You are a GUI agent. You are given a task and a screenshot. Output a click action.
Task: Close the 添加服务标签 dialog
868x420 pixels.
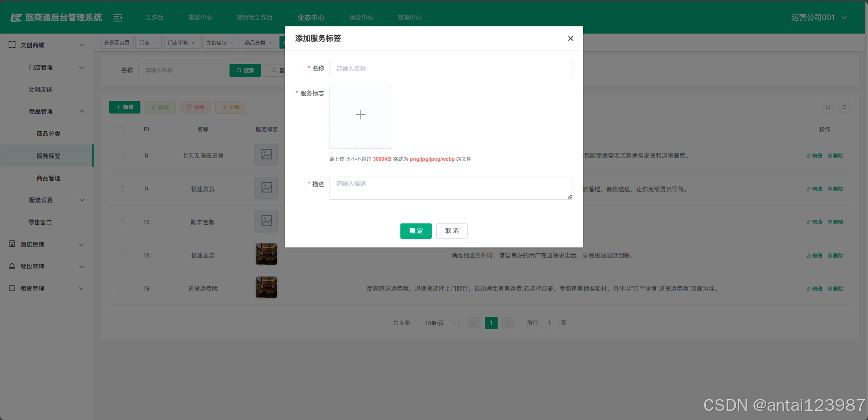coord(570,39)
